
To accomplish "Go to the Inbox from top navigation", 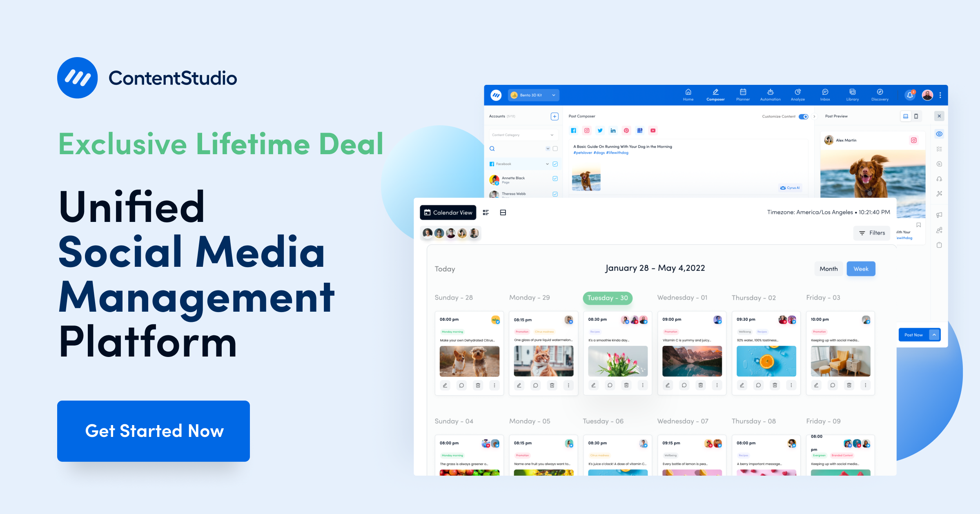I will 824,95.
